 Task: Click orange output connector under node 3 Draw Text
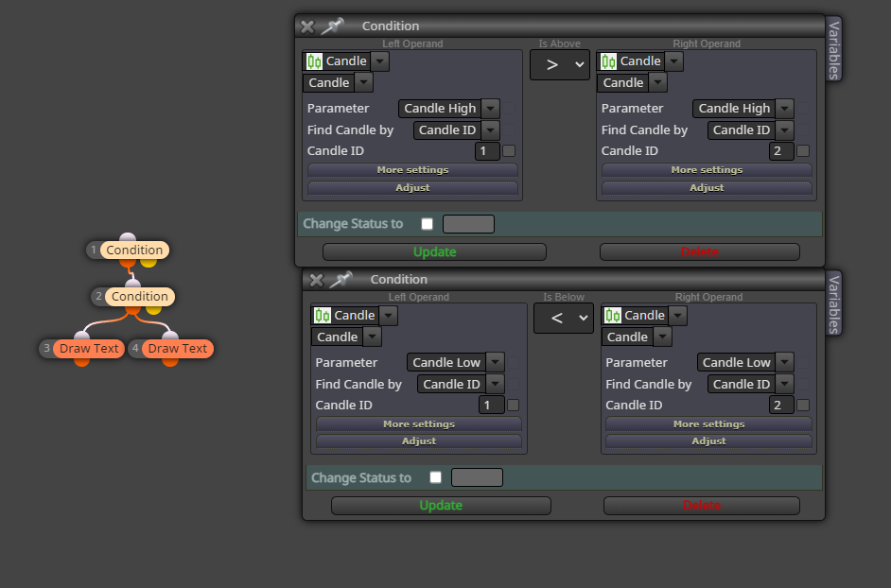coord(82,362)
